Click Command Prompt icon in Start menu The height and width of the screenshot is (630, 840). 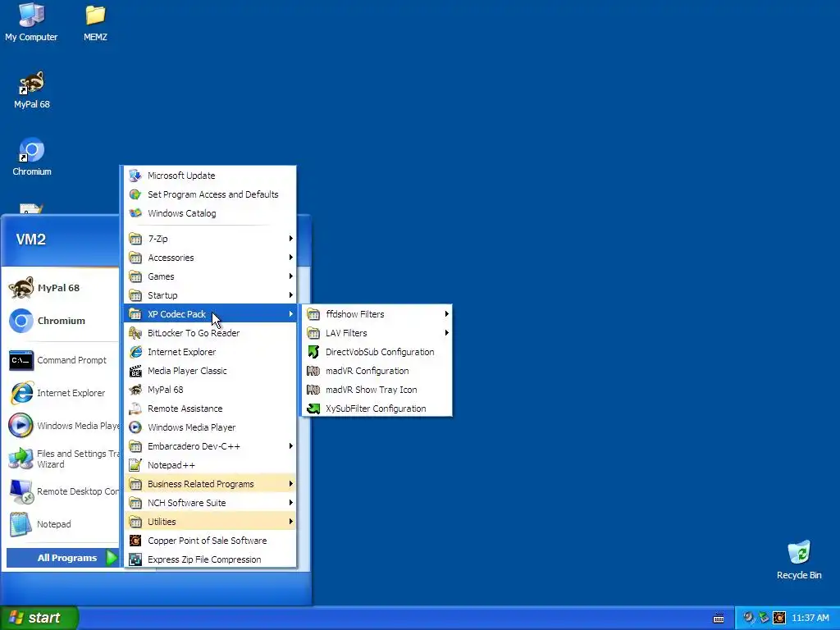(21, 361)
